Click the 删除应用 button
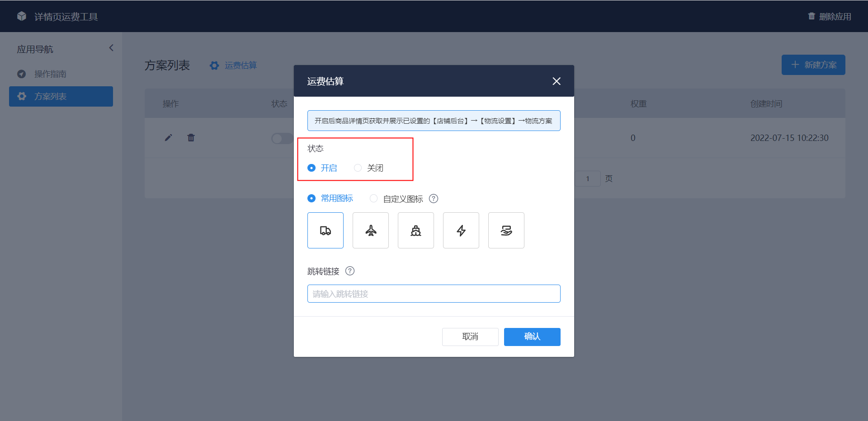 coord(830,16)
